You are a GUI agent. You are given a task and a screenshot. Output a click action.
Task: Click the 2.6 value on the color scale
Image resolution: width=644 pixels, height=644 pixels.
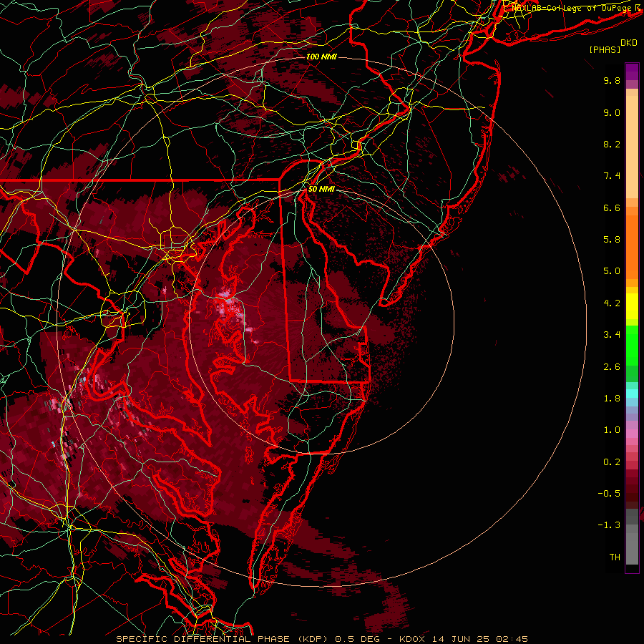pos(612,367)
